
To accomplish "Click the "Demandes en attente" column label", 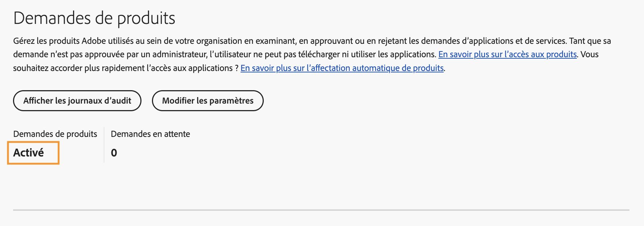I will [150, 134].
